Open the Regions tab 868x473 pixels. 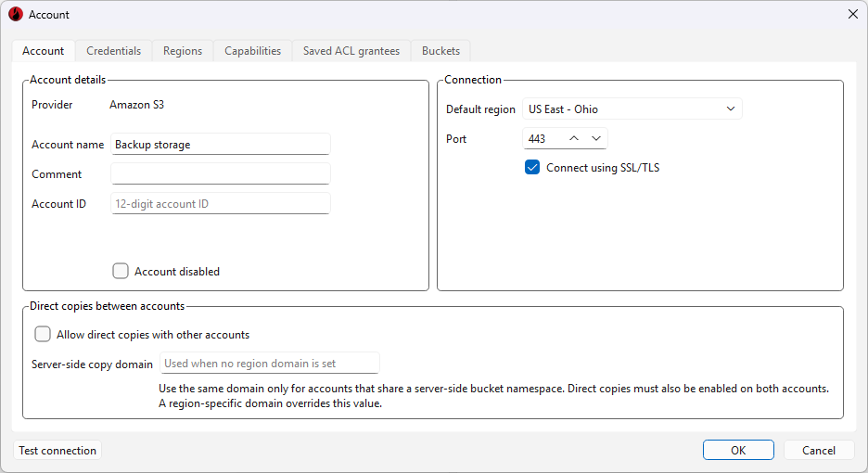coord(183,51)
